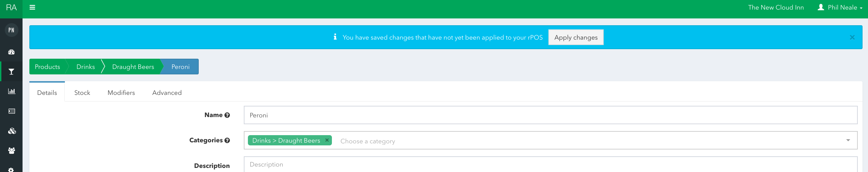Dismiss the blue notification banner
Viewport: 868px width, 172px height.
pos(852,38)
